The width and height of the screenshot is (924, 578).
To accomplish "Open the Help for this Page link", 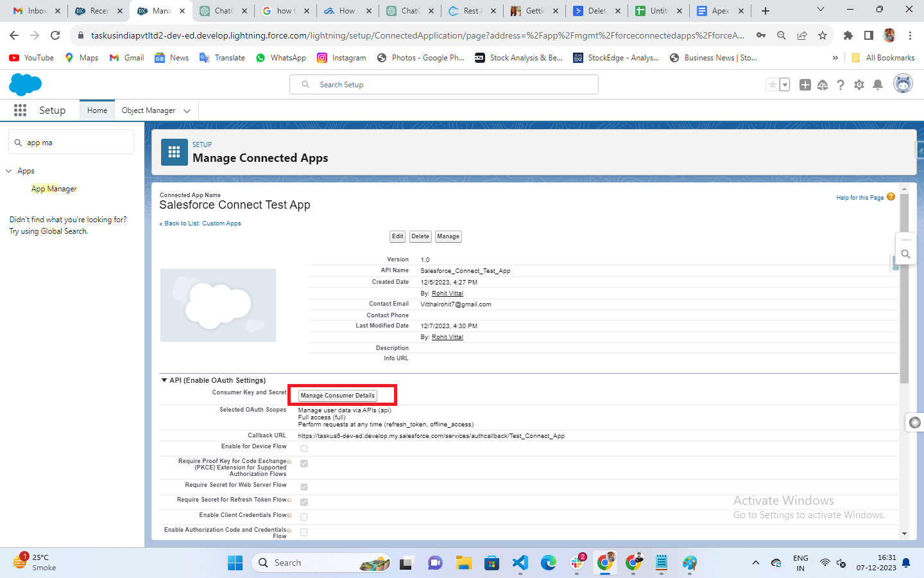I will (x=860, y=198).
